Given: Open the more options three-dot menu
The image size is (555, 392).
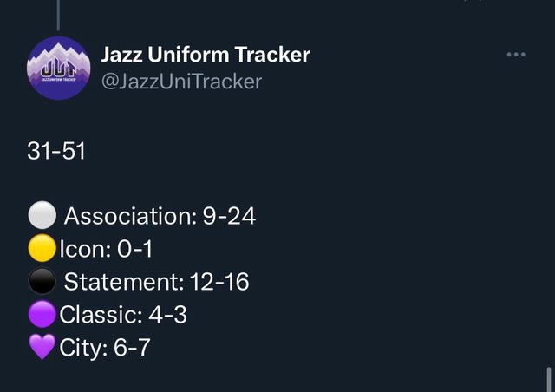Looking at the screenshot, I should pos(516,55).
